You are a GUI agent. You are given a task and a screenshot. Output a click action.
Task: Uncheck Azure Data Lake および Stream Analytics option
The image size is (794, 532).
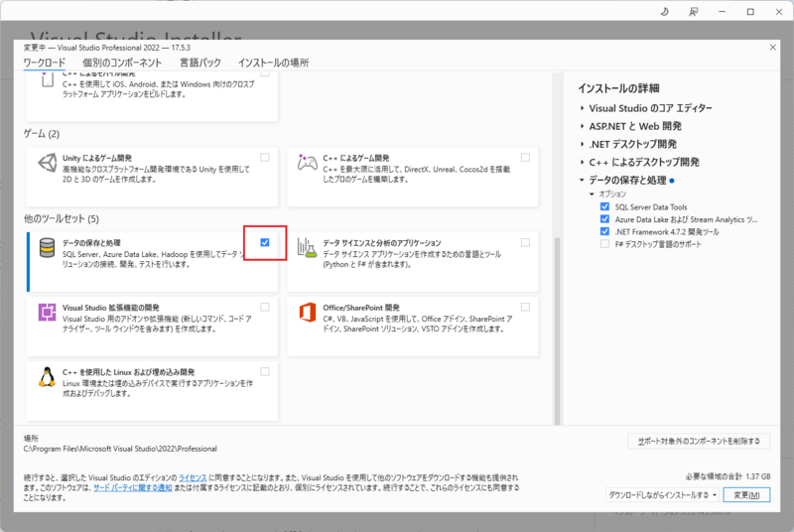tap(604, 219)
